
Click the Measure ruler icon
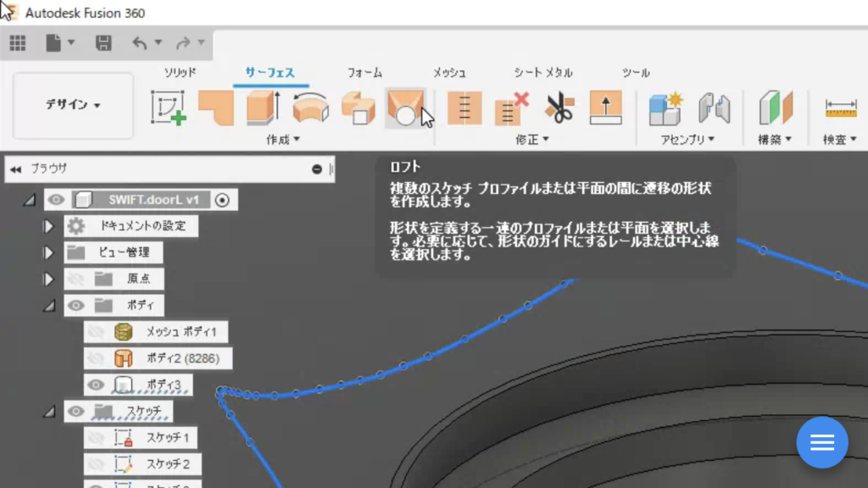click(x=840, y=108)
